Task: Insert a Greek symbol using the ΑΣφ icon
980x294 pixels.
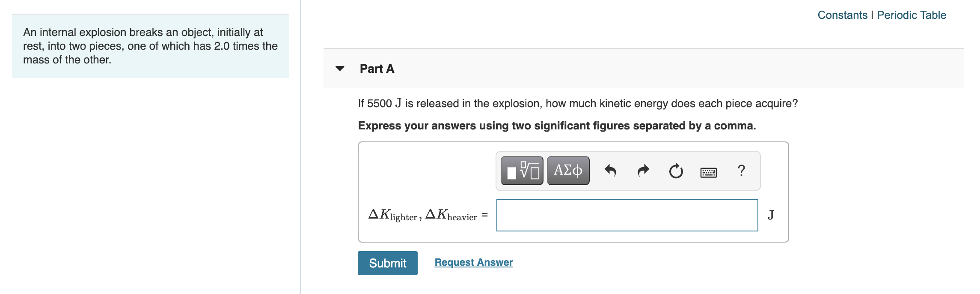Action: [567, 170]
